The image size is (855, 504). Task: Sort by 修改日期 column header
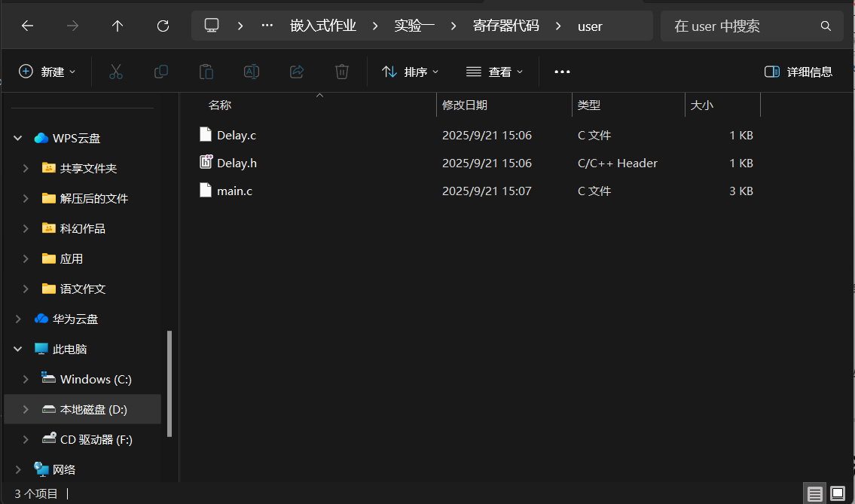(465, 105)
